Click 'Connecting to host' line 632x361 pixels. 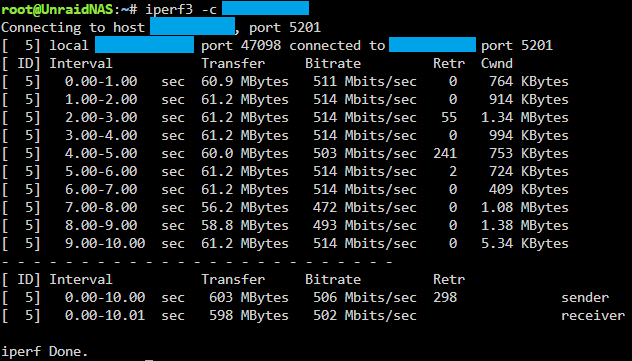point(161,27)
